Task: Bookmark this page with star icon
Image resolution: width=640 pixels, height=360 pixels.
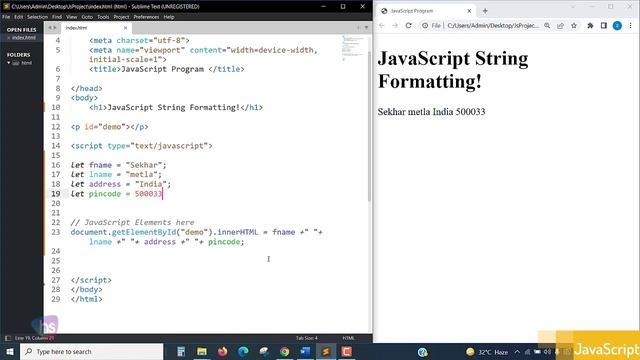Action: (574, 25)
